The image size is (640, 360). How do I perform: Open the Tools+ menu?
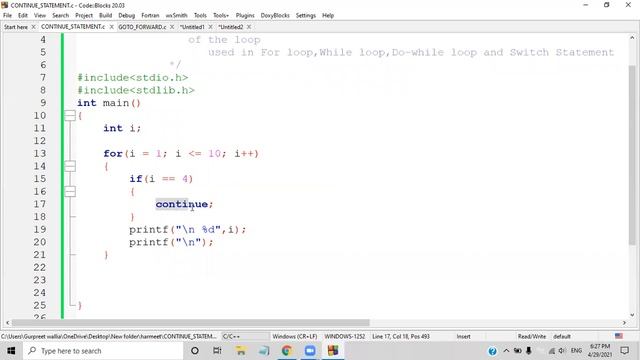221,15
